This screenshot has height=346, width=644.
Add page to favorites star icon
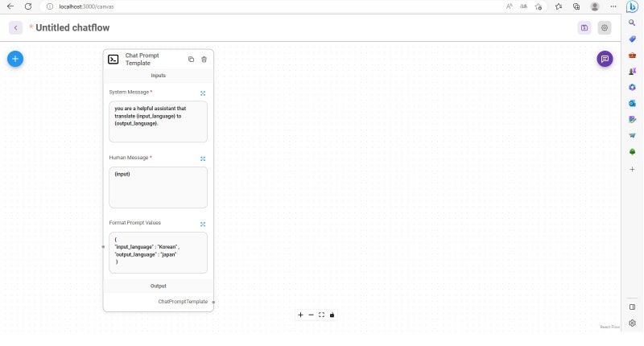point(539,6)
